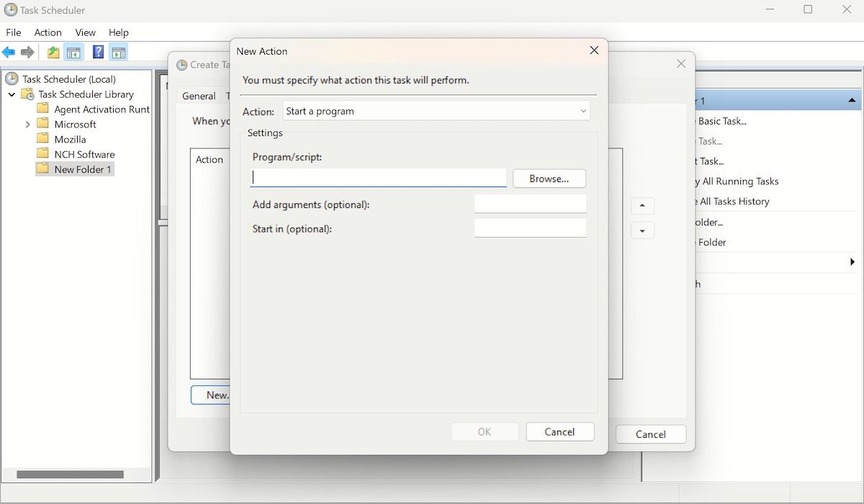Type in the Add arguments field
The width and height of the screenshot is (864, 504).
[x=531, y=203]
